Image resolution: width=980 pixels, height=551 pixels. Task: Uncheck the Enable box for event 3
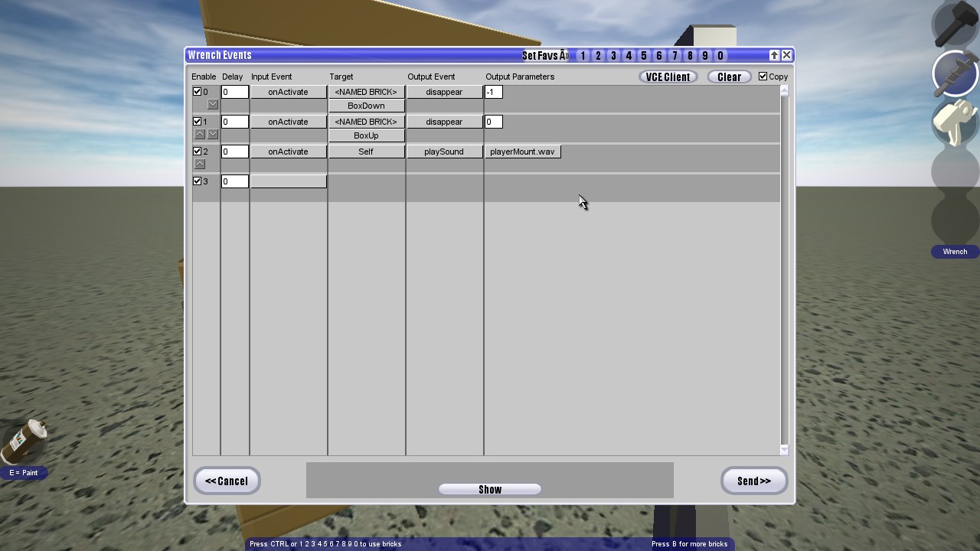click(197, 181)
